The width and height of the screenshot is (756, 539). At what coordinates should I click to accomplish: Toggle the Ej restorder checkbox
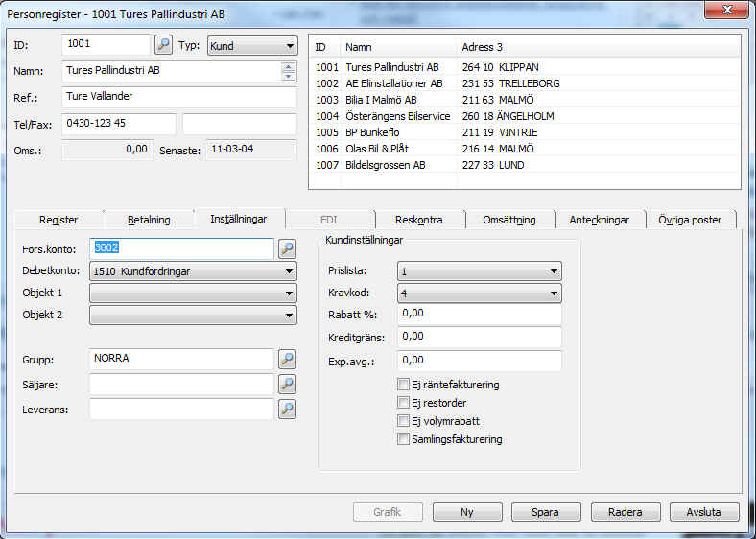tap(403, 403)
